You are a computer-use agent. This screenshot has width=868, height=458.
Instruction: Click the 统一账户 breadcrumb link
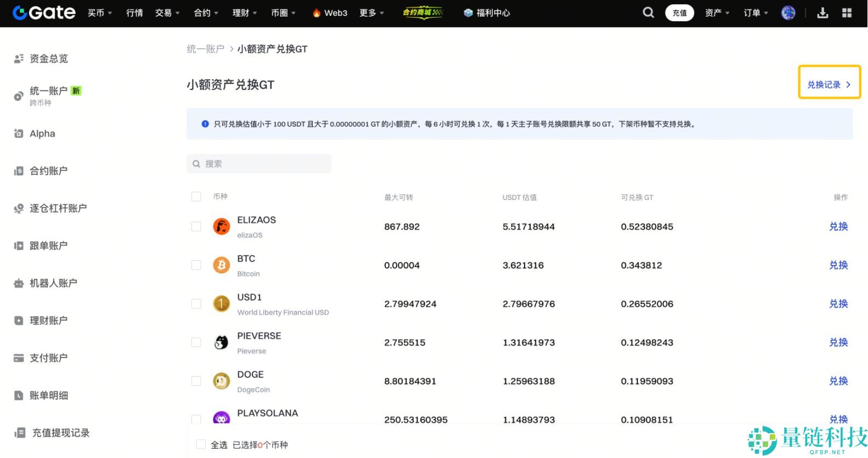coord(206,49)
